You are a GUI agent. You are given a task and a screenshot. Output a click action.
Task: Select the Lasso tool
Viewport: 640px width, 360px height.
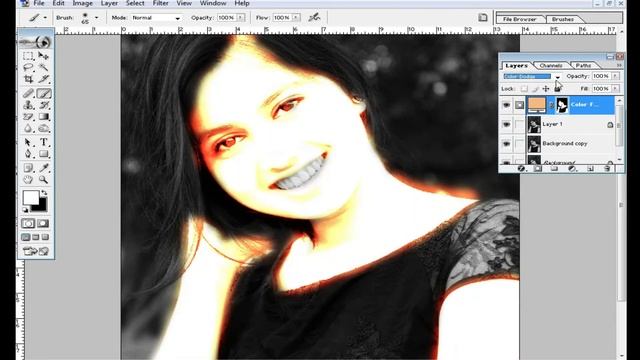[x=28, y=67]
